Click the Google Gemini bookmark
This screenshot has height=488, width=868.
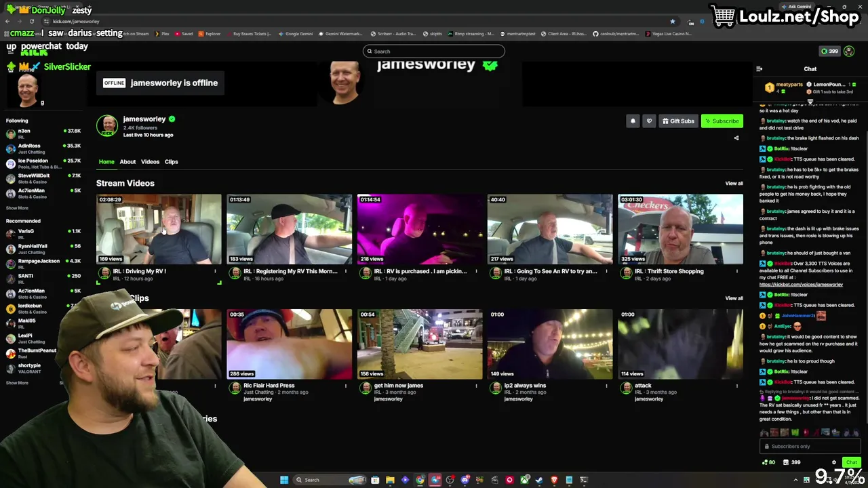tap(295, 34)
